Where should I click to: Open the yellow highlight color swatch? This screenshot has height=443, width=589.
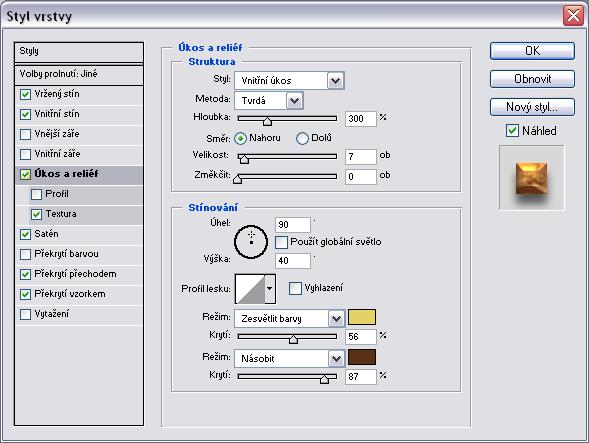click(x=362, y=317)
